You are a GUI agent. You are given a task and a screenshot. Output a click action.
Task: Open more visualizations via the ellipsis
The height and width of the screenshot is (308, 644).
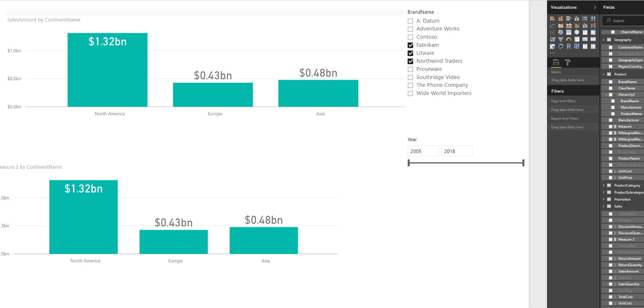pyautogui.click(x=553, y=53)
